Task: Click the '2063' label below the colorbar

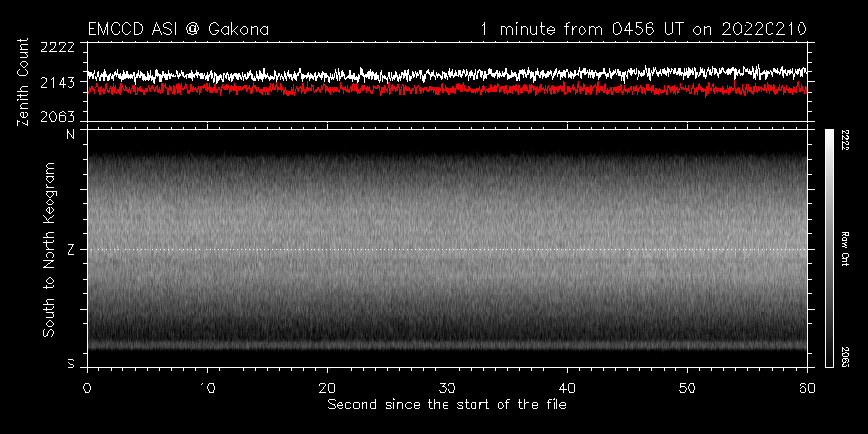Action: pyautogui.click(x=847, y=357)
